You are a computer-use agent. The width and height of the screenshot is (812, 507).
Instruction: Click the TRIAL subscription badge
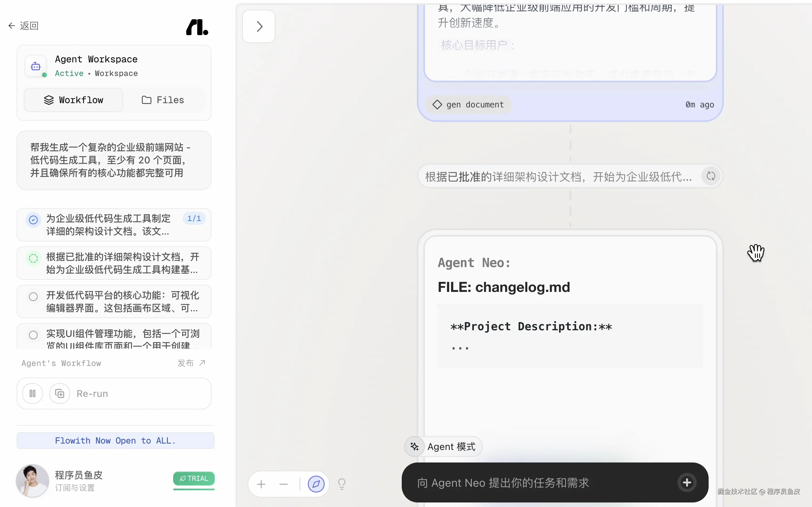pyautogui.click(x=194, y=478)
